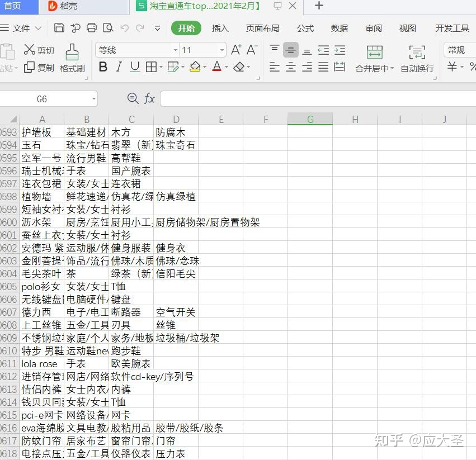Open the fill color dropdown arrow

205,67
